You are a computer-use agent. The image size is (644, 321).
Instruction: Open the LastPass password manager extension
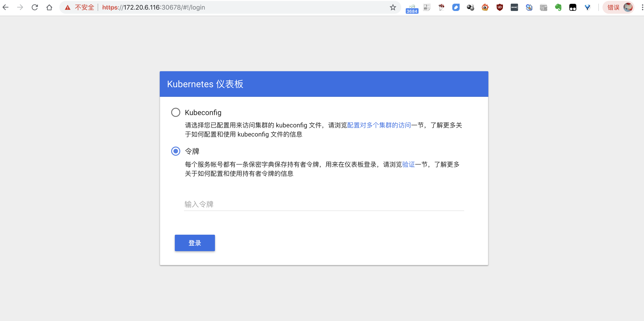pyautogui.click(x=514, y=7)
